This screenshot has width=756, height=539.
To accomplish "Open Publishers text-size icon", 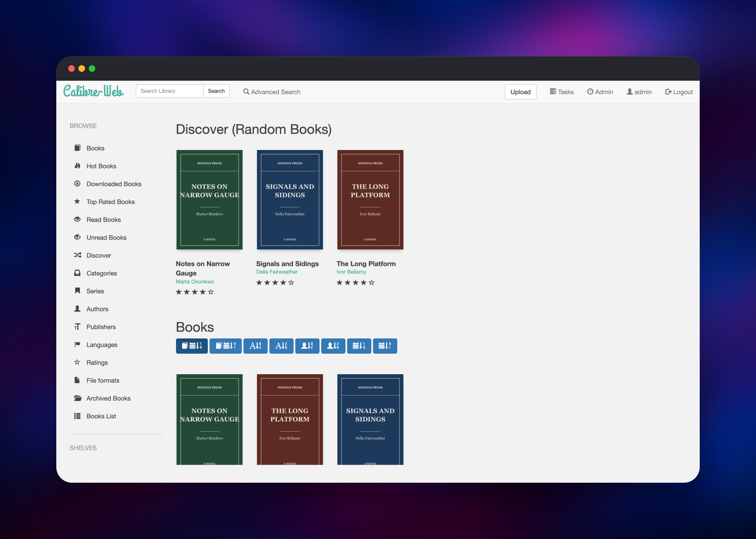I will click(x=77, y=327).
